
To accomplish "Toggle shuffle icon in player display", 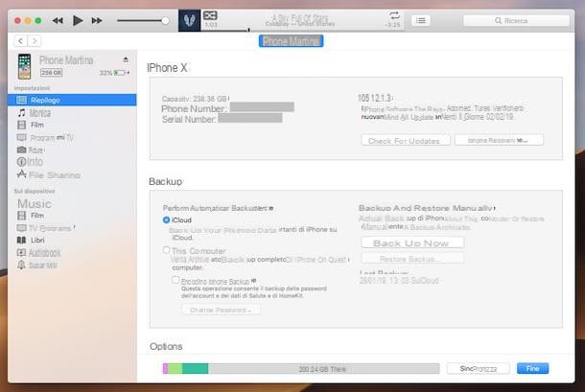I will 210,15.
